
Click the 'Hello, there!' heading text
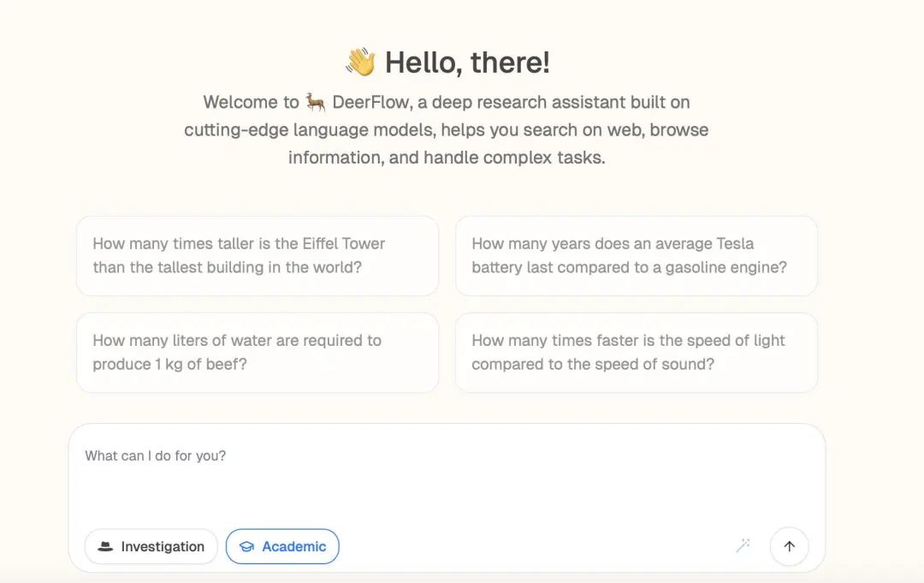coord(467,62)
